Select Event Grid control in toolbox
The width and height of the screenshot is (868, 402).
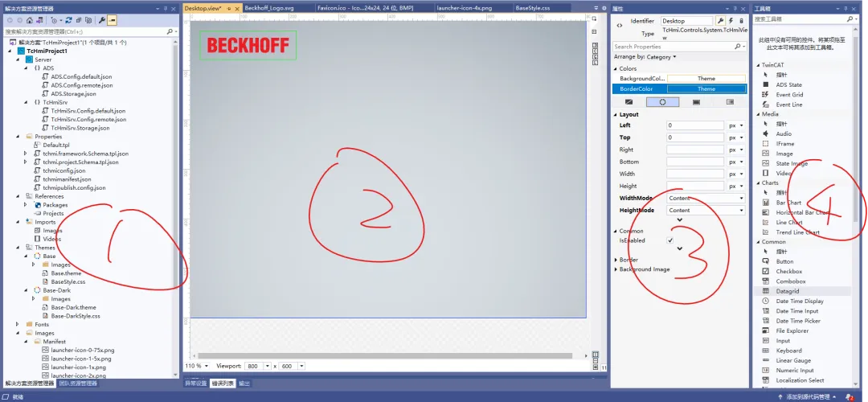coord(789,95)
